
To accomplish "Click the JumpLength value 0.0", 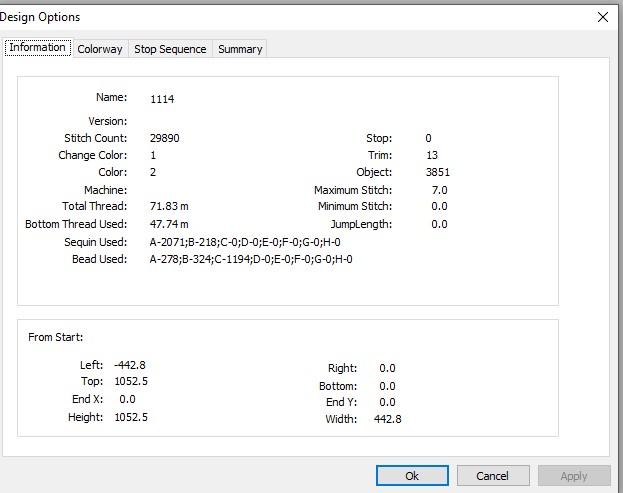I will point(439,224).
